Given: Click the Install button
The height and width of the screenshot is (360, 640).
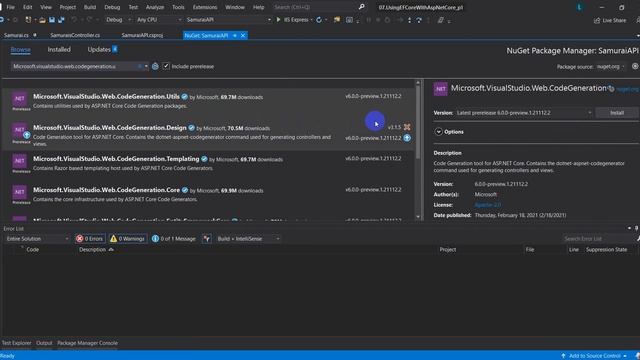Looking at the screenshot, I should (617, 113).
